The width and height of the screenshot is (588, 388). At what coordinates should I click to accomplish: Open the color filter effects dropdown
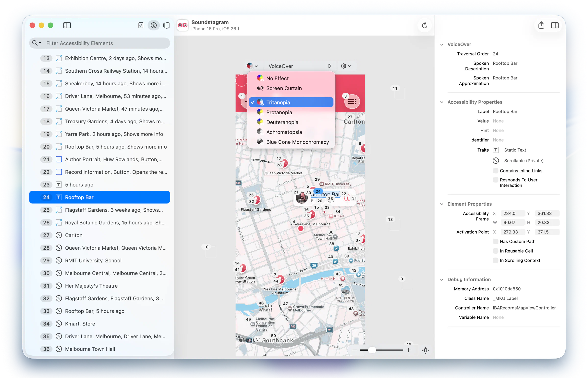[252, 66]
